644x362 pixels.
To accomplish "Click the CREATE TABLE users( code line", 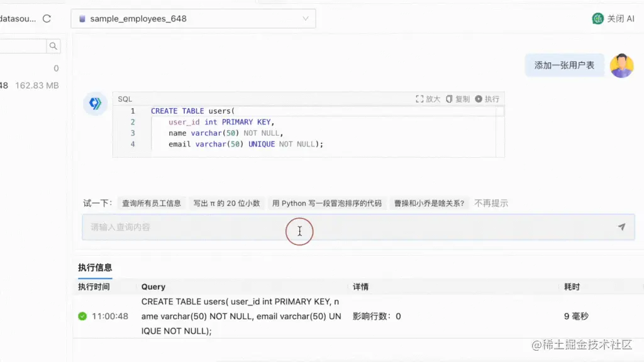I will [x=192, y=111].
